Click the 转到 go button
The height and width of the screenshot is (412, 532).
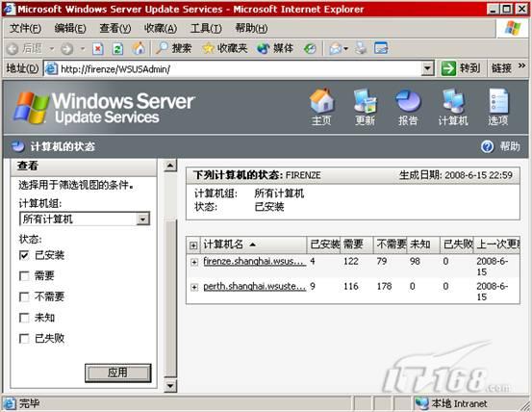pos(461,68)
